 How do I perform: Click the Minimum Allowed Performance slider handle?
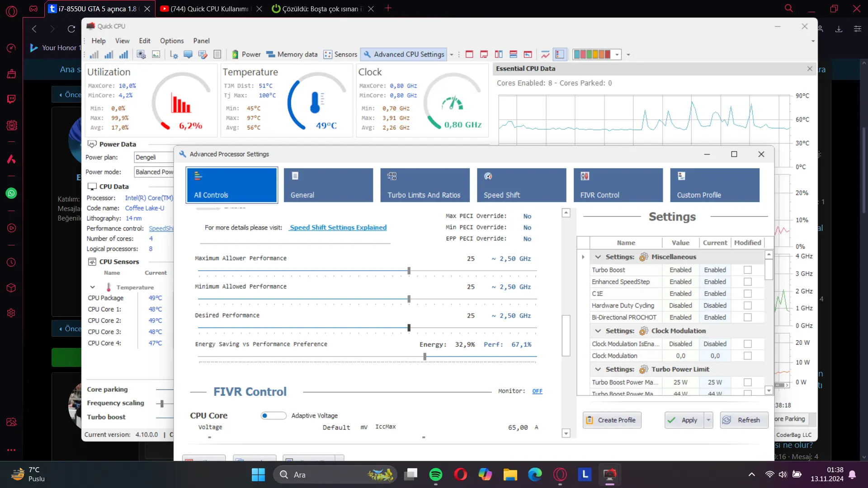(409, 299)
